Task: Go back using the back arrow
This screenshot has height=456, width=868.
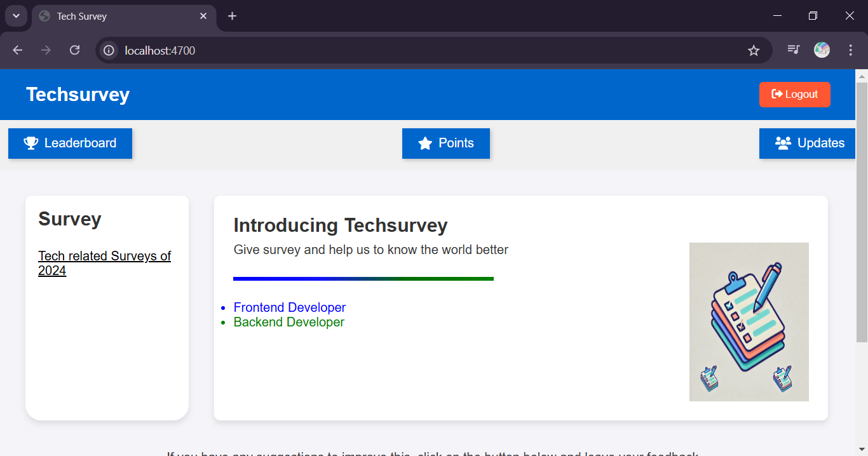Action: pyautogui.click(x=18, y=50)
